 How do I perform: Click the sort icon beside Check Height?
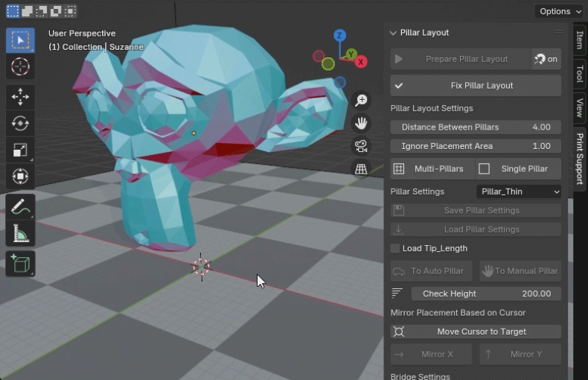(x=397, y=294)
